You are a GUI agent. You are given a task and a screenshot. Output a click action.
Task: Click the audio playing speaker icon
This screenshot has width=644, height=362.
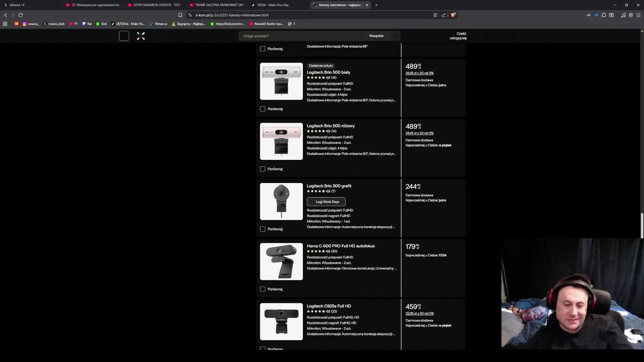[x=596, y=15]
